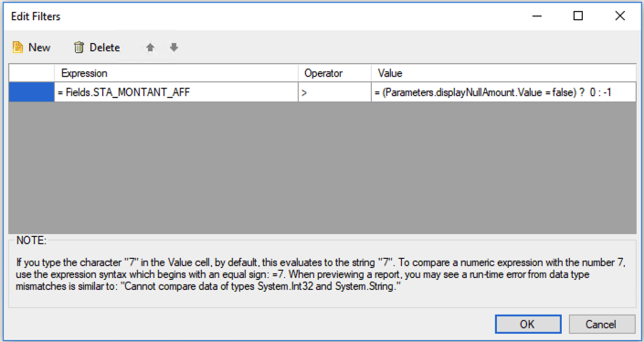This screenshot has width=644, height=342.
Task: Move the filter down with the arrow
Action: (174, 48)
